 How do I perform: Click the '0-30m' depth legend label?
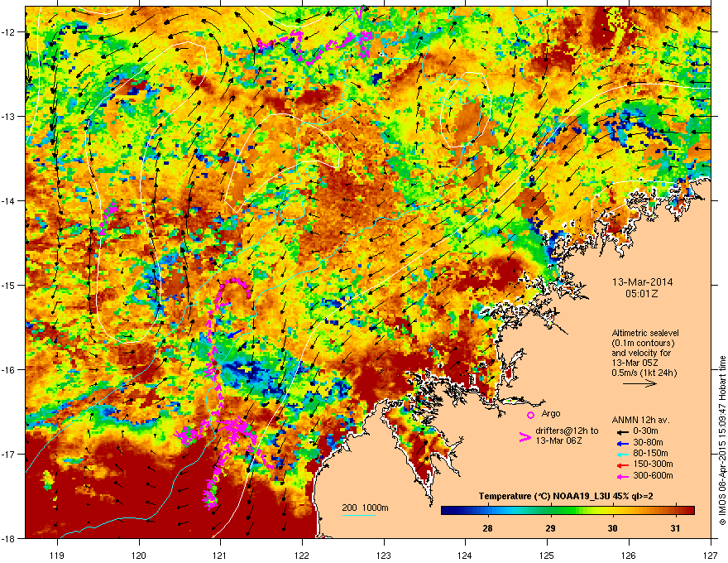coord(645,431)
